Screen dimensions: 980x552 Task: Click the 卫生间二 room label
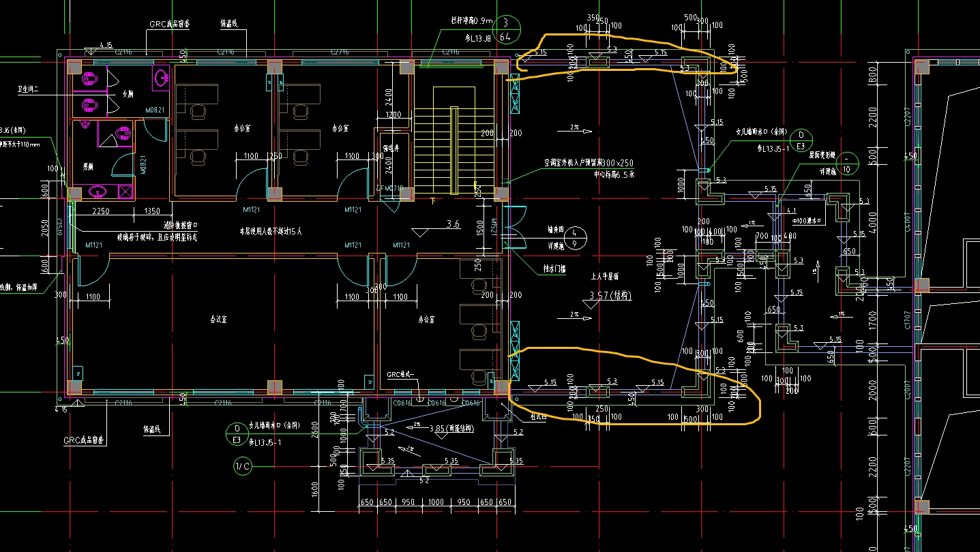pos(29,90)
